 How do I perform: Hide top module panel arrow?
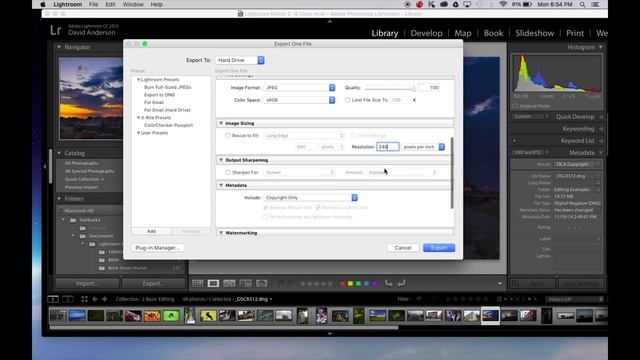pyautogui.click(x=330, y=21)
